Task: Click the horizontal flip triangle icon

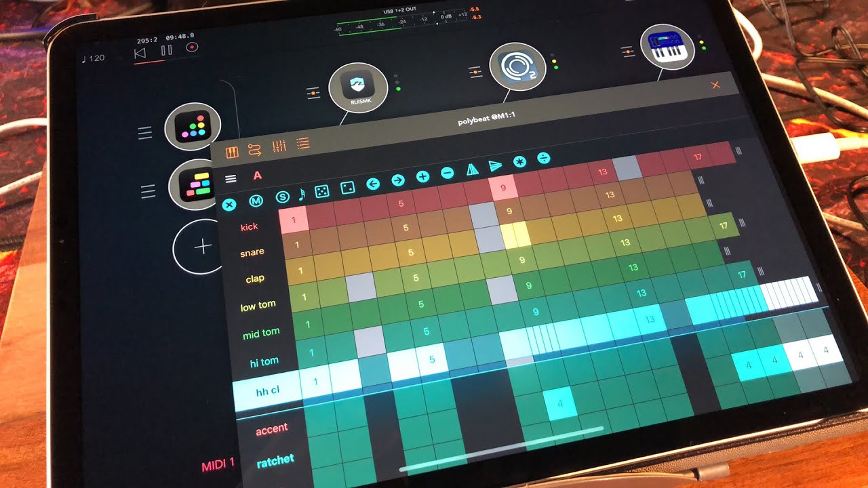Action: [496, 166]
